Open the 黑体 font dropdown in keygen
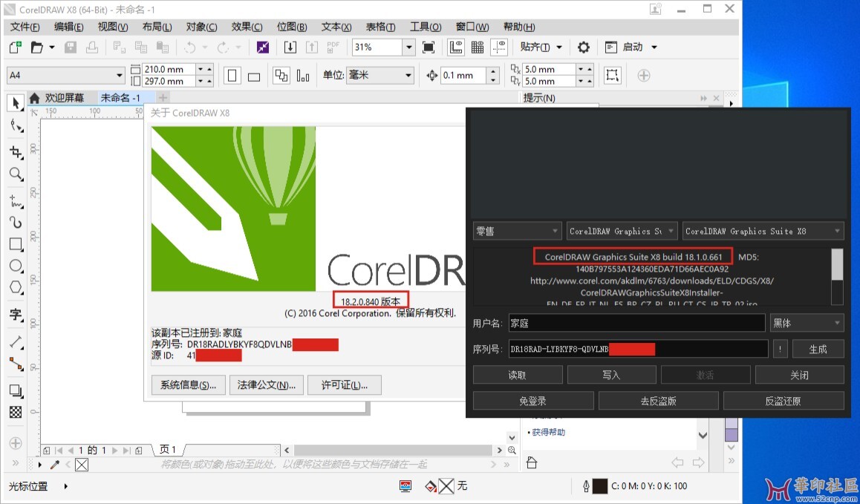The height and width of the screenshot is (504, 860). (807, 322)
